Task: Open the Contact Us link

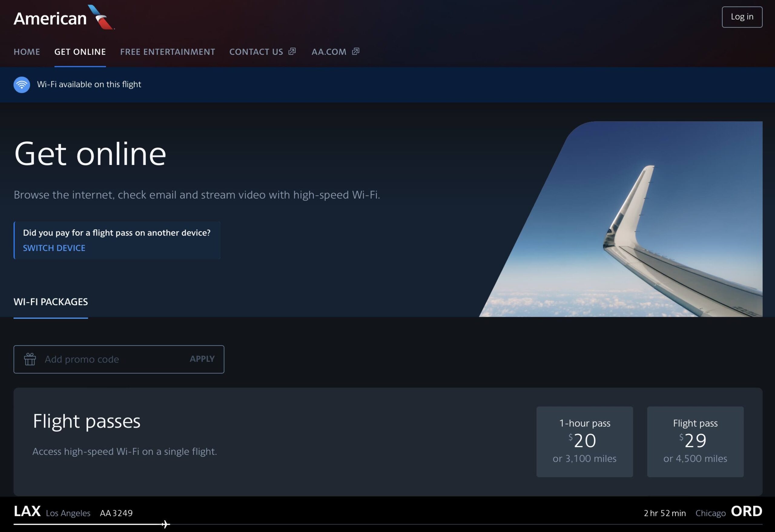Action: click(256, 52)
